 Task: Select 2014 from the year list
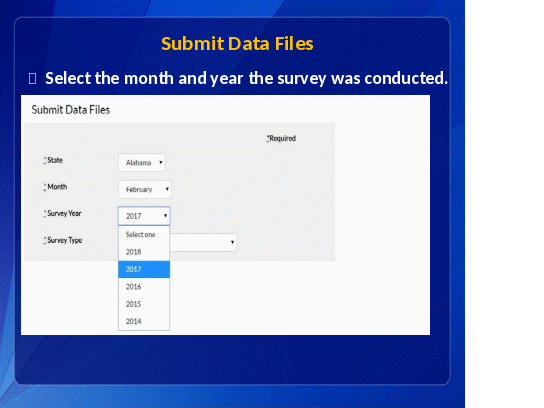144,321
